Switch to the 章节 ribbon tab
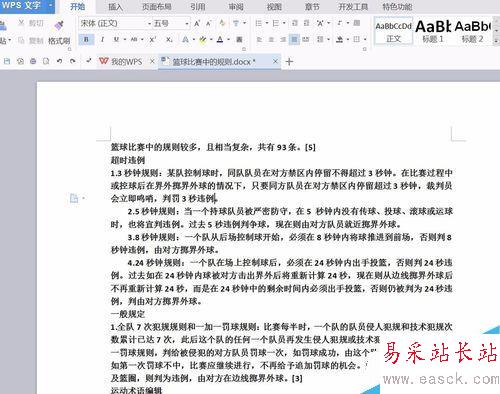This screenshot has height=394, width=500. 312,7
